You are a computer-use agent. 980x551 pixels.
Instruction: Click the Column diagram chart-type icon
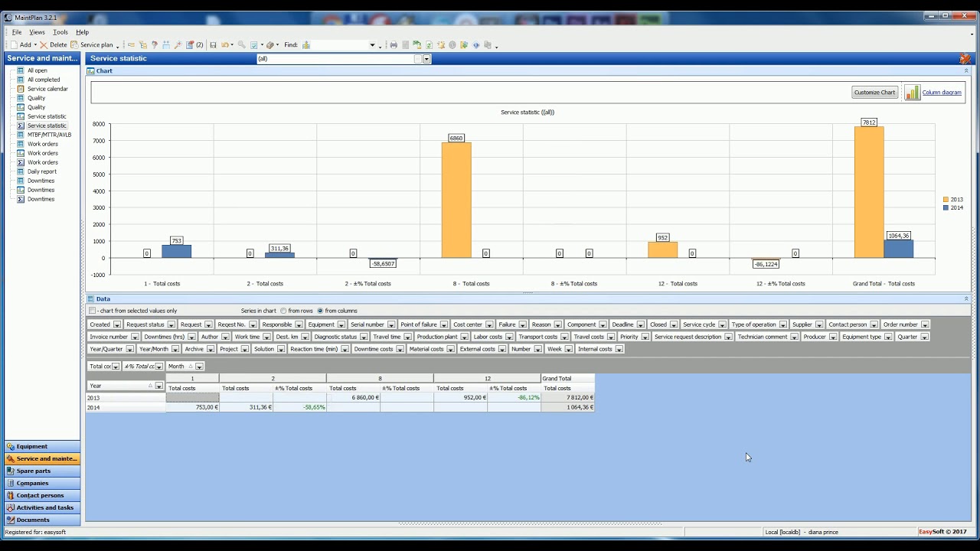(x=912, y=92)
